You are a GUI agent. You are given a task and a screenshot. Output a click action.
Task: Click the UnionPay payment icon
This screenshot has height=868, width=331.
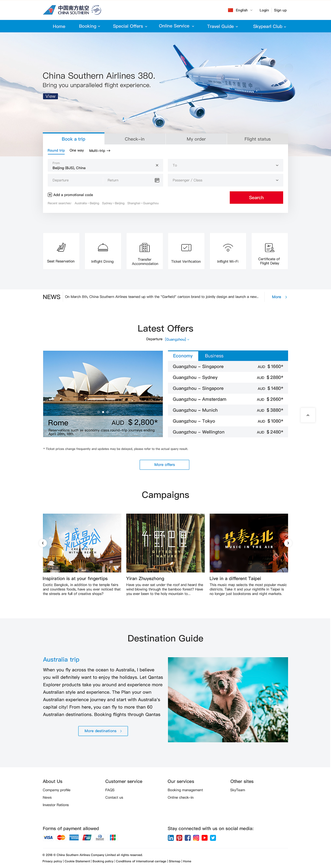[87, 837]
